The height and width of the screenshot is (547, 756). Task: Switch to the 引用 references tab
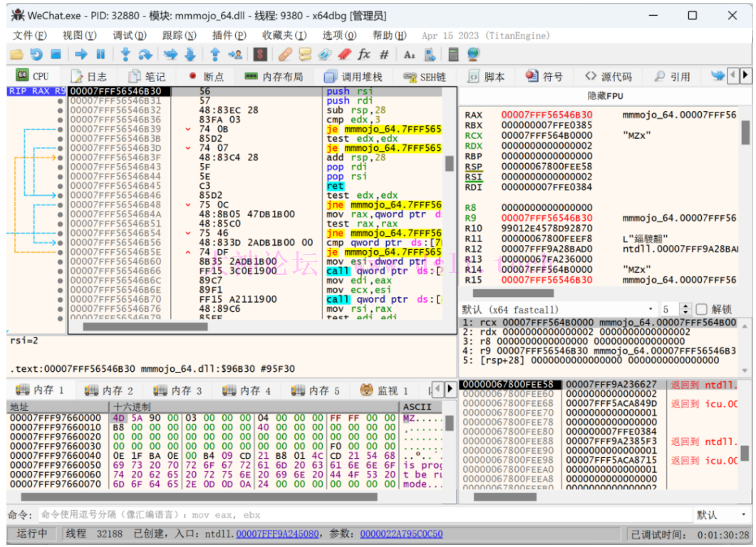click(x=673, y=77)
